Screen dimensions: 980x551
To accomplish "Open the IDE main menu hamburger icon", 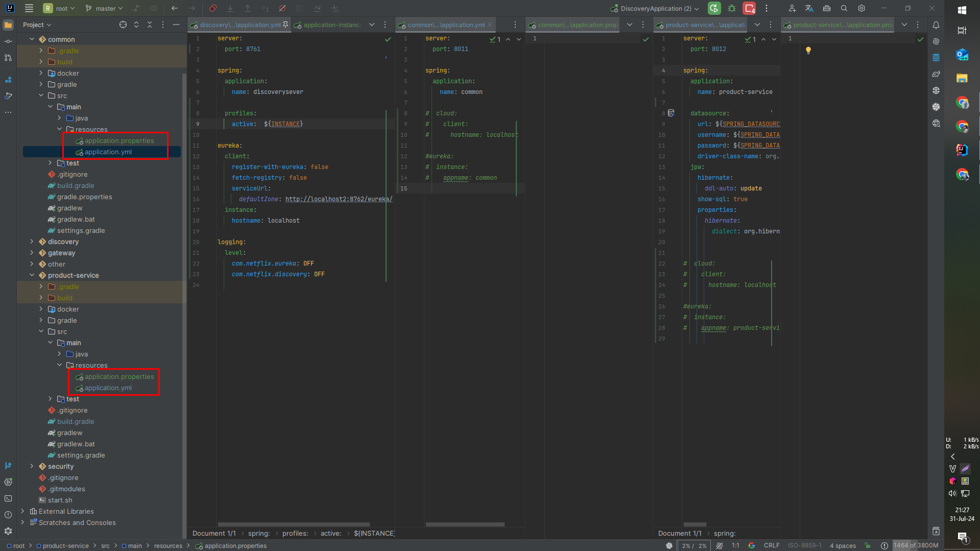I will [29, 8].
